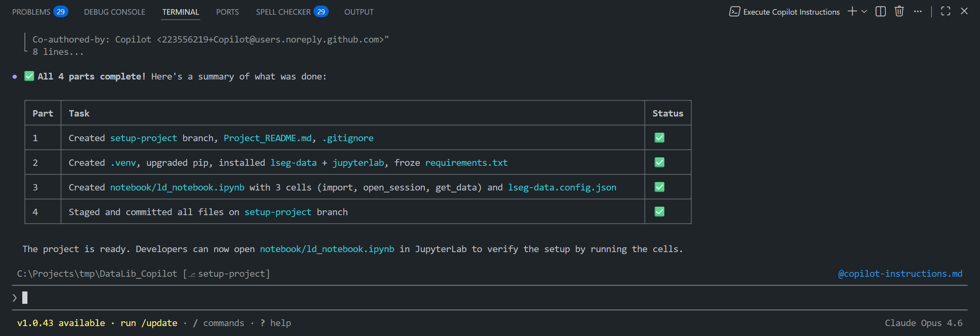Click the status checkmark for part 4
Viewport: 980px width, 336px height.
pyautogui.click(x=659, y=212)
